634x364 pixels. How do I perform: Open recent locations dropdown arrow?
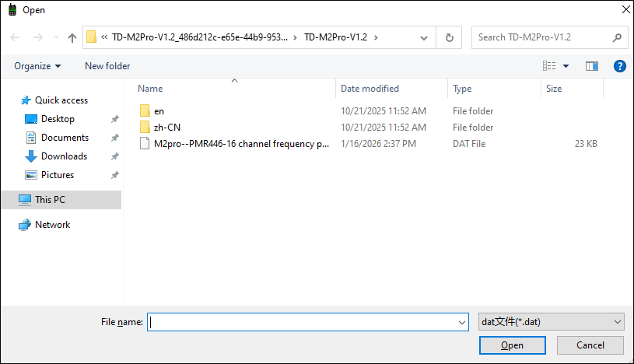[x=56, y=37]
